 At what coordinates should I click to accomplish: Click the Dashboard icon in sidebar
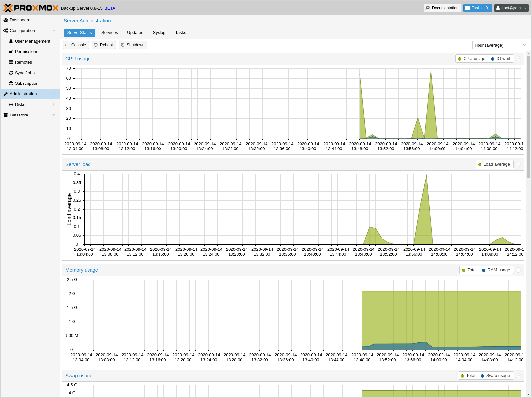(x=6, y=20)
